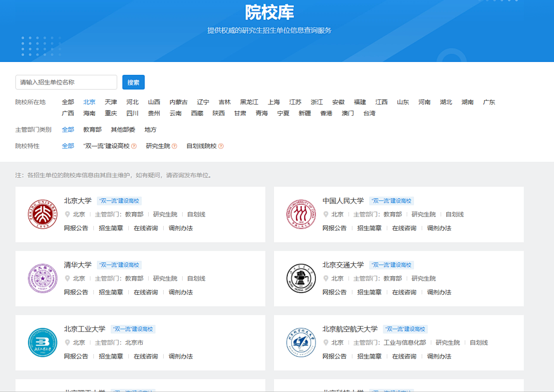554x392 pixels.
Task: Click "双一流"建设高校 tag beside 北京大学
Action: coord(120,201)
